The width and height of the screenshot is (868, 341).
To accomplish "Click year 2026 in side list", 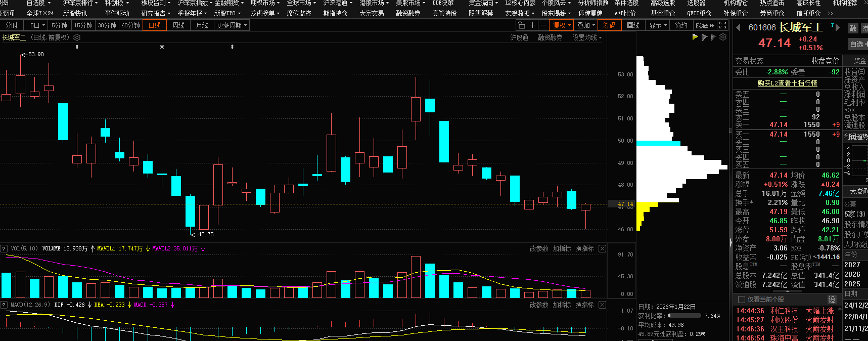I will 852,274.
